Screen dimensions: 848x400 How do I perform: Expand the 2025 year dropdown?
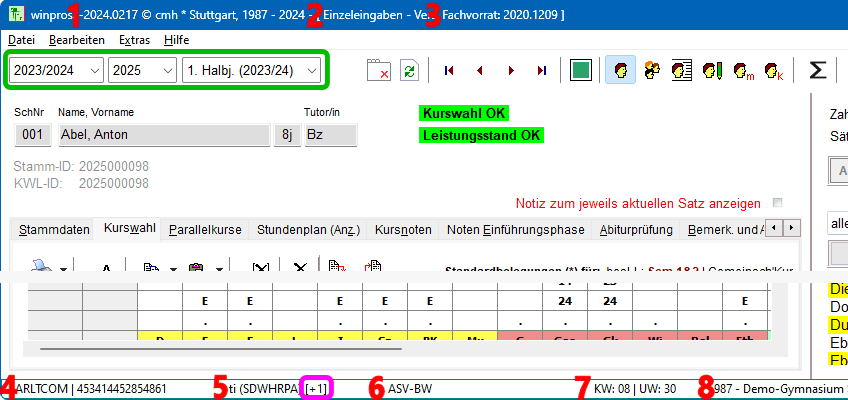click(140, 71)
